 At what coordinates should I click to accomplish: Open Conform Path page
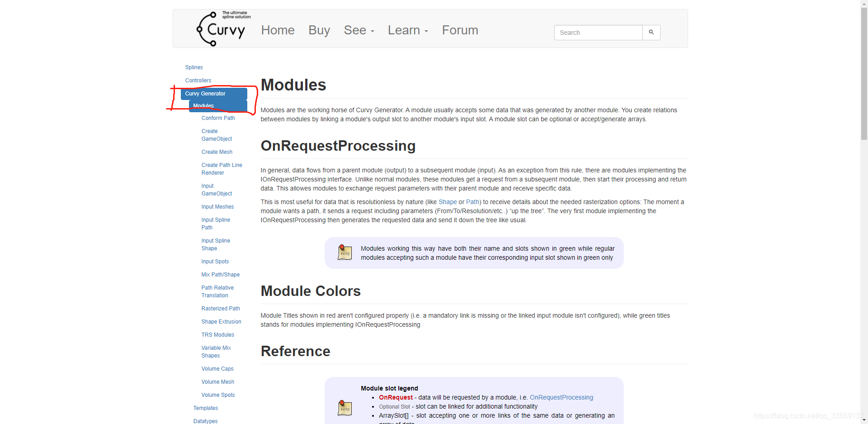(x=218, y=118)
